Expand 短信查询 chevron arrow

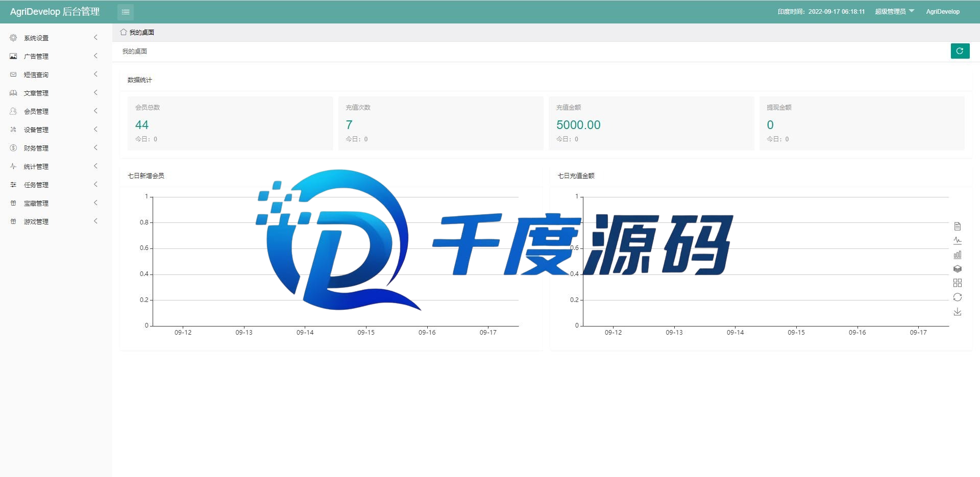[95, 74]
